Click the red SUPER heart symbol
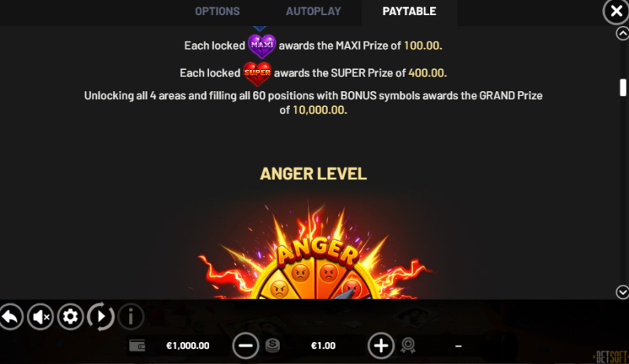This screenshot has height=364, width=629. tap(257, 74)
